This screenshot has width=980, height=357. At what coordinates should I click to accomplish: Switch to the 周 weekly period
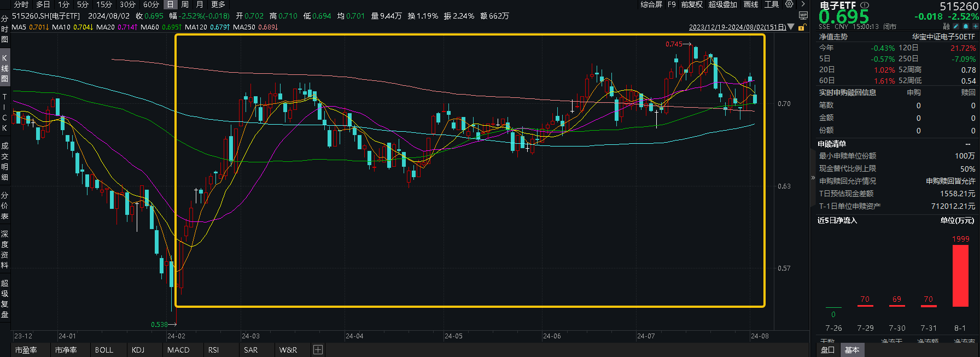185,4
